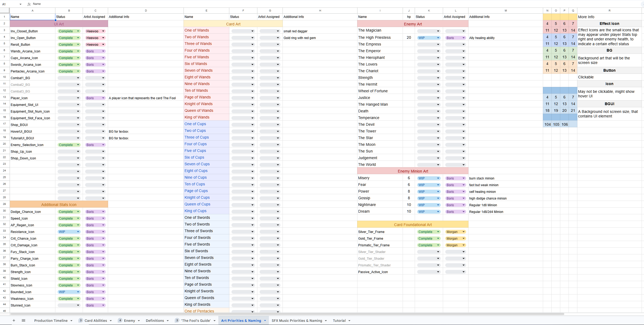The width and height of the screenshot is (644, 325).
Task: Open the Tutorial tab menu arrow
Action: click(349, 320)
